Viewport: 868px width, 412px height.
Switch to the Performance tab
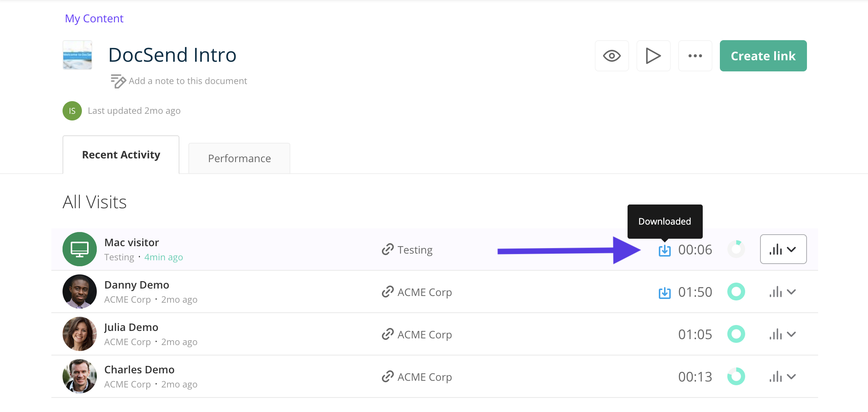tap(239, 158)
